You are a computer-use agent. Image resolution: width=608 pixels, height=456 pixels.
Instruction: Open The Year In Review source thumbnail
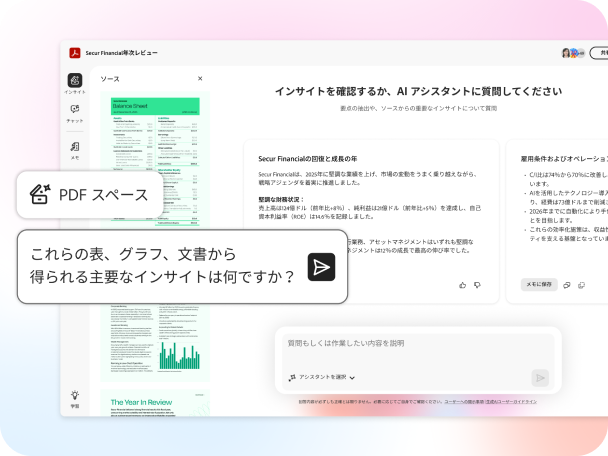pos(155,403)
